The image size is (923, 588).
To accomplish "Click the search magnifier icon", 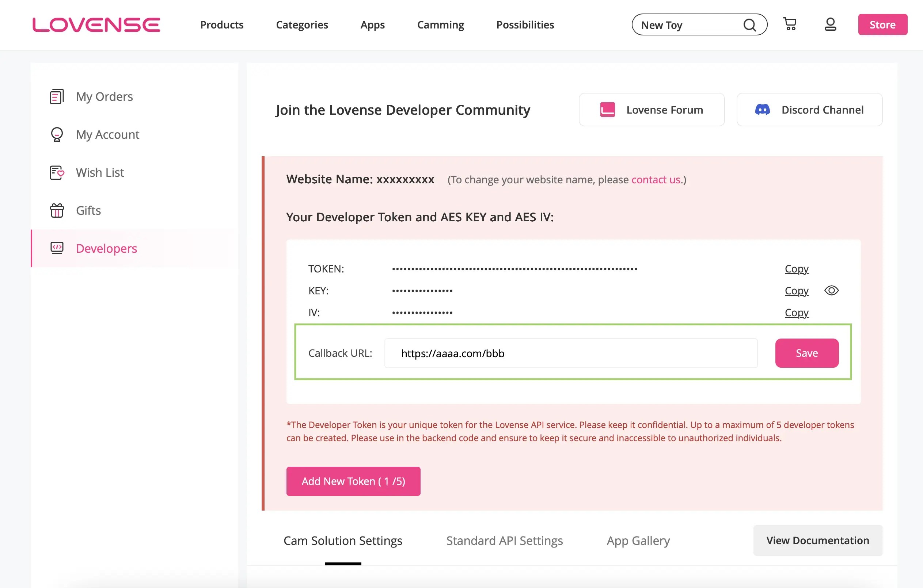I will (749, 25).
